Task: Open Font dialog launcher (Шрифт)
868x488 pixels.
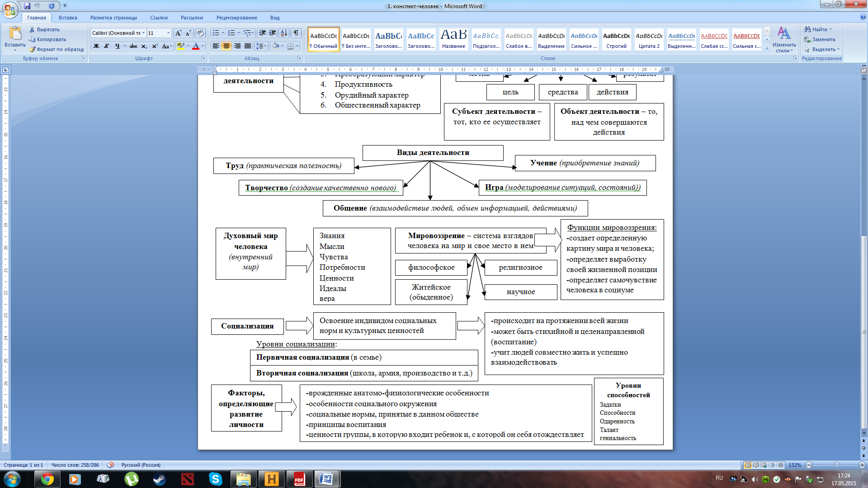Action: pyautogui.click(x=203, y=58)
